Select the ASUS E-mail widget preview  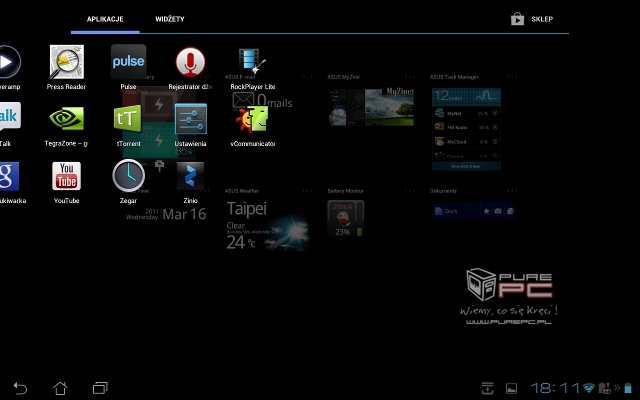coord(262,100)
